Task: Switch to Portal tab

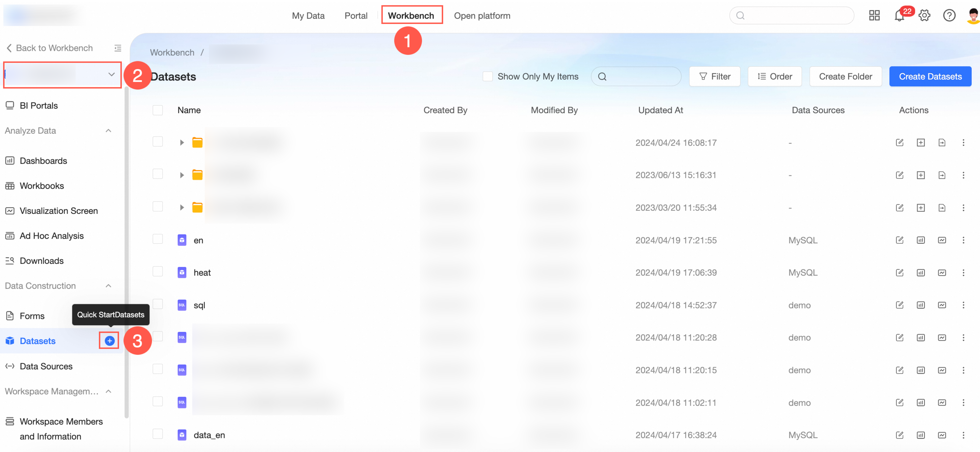Action: (x=356, y=16)
